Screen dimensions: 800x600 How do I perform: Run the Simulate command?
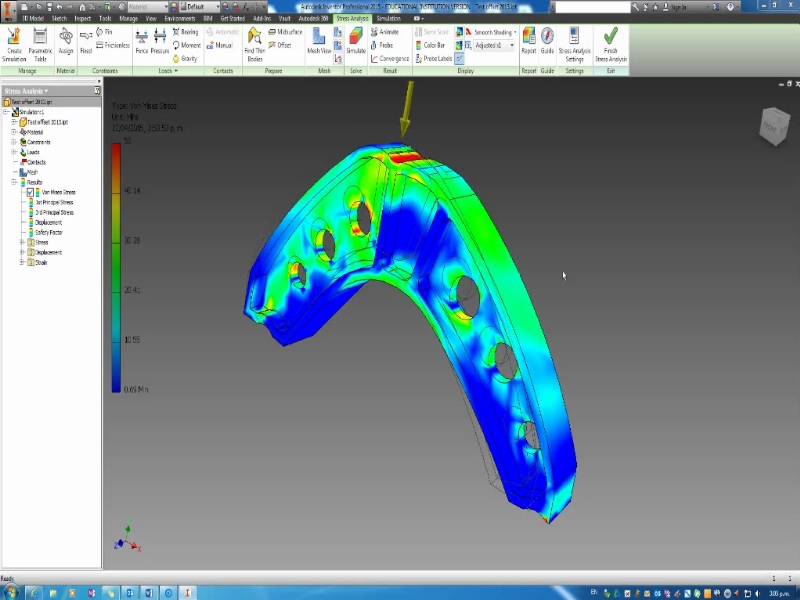pos(355,45)
